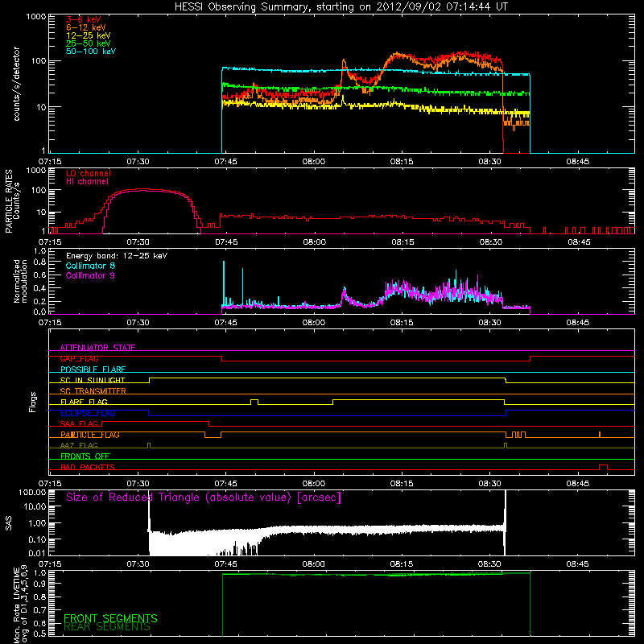The width and height of the screenshot is (644, 644).
Task: Click the 0.9 tick on livetime axis
Action: [39, 584]
